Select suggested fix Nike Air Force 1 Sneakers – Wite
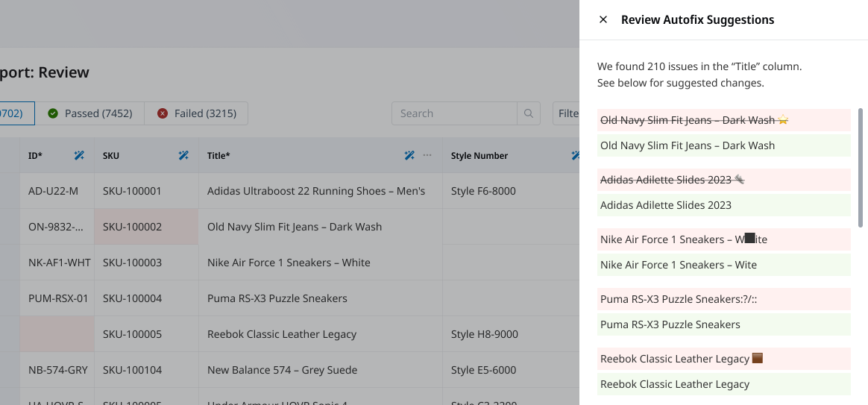The width and height of the screenshot is (868, 405). point(724,265)
